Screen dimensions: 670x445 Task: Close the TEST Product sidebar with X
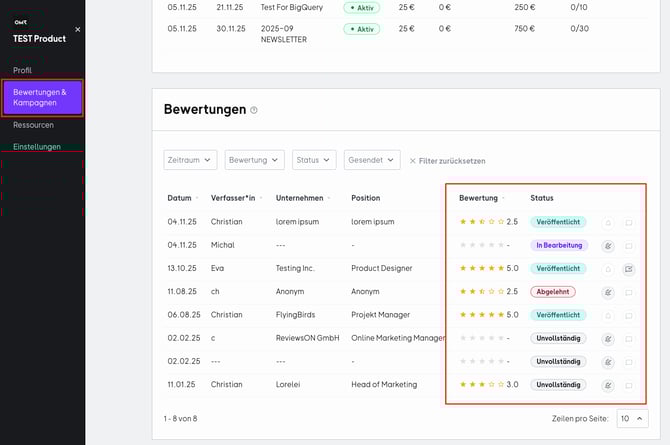78,29
